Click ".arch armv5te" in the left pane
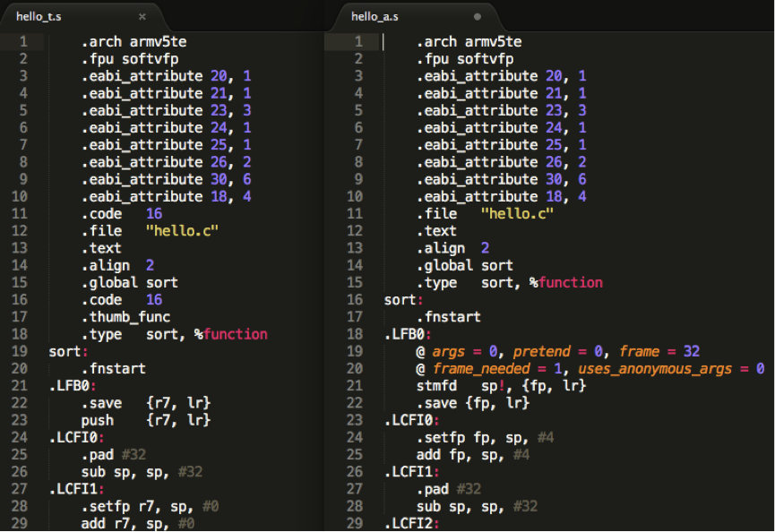The image size is (775, 532). click(133, 42)
